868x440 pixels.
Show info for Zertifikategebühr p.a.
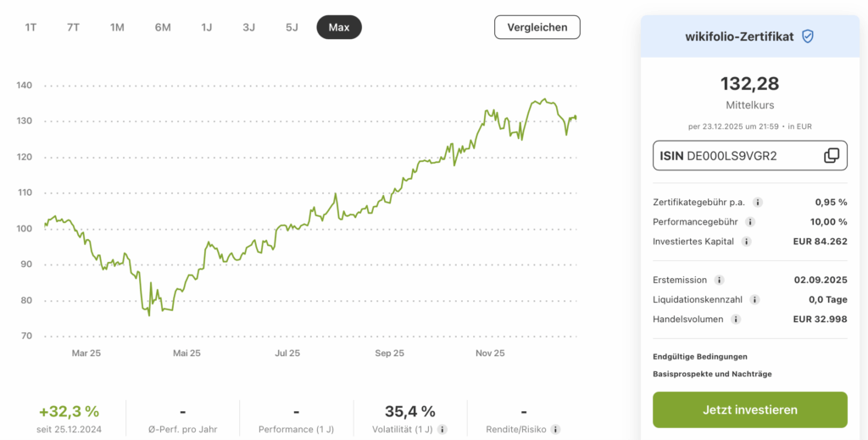click(x=758, y=203)
